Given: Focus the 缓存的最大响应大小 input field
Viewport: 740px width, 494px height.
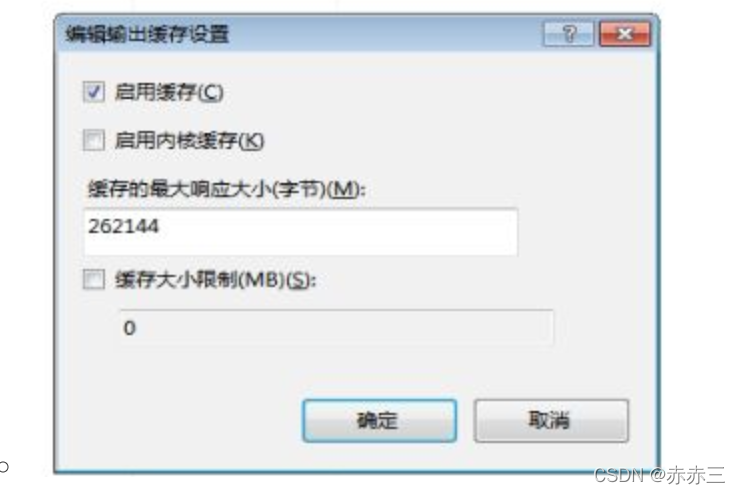Looking at the screenshot, I should click(301, 232).
